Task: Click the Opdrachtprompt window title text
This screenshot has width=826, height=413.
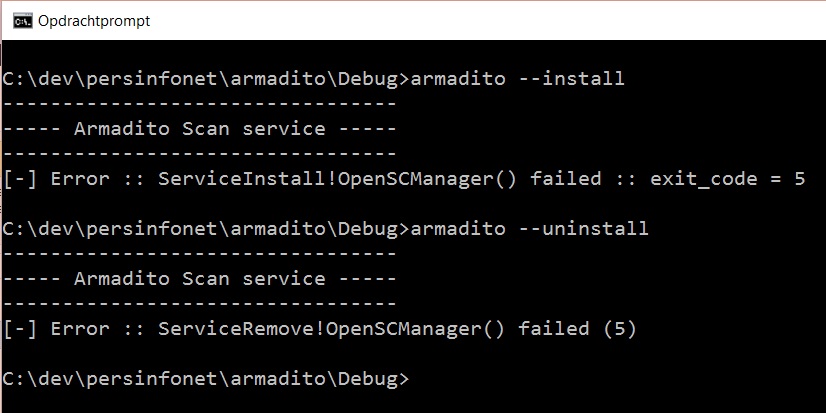Action: pyautogui.click(x=94, y=21)
